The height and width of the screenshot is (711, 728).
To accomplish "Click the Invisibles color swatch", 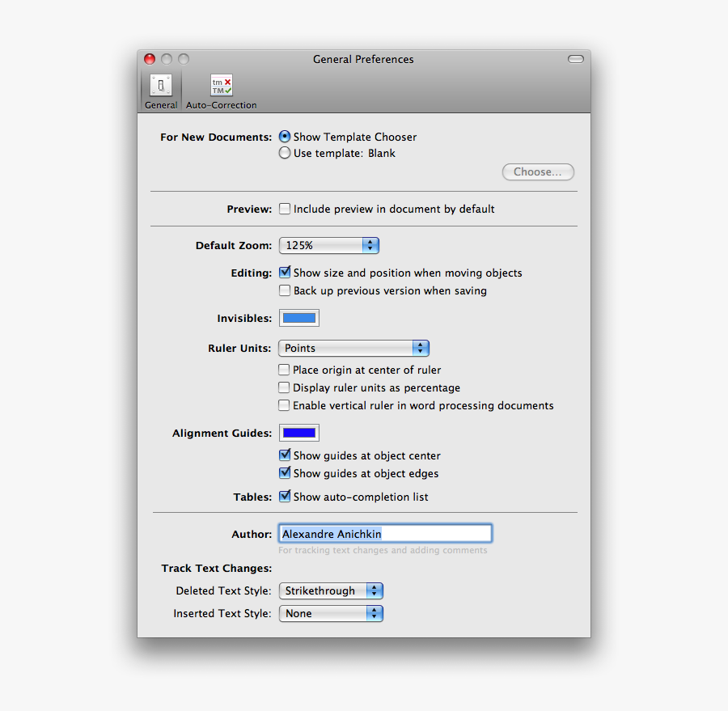I will [x=299, y=318].
